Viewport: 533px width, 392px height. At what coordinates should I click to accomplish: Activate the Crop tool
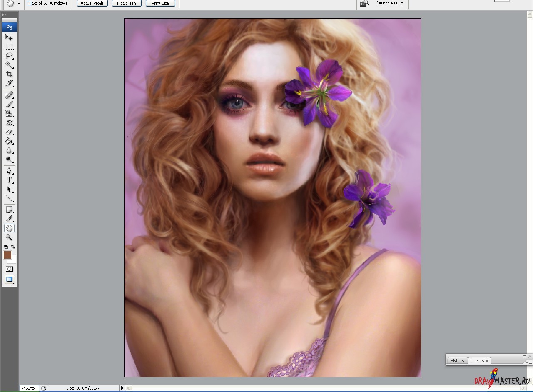pos(9,74)
